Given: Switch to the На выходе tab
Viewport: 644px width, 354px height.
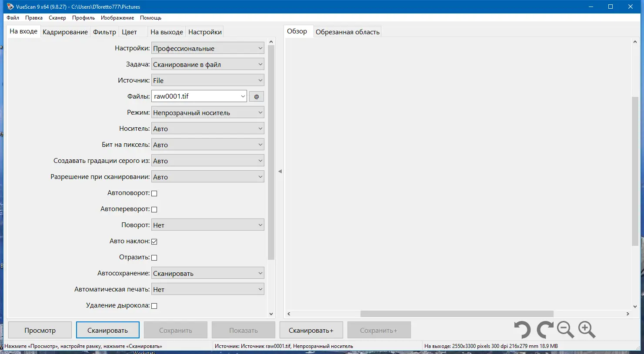Looking at the screenshot, I should 167,32.
